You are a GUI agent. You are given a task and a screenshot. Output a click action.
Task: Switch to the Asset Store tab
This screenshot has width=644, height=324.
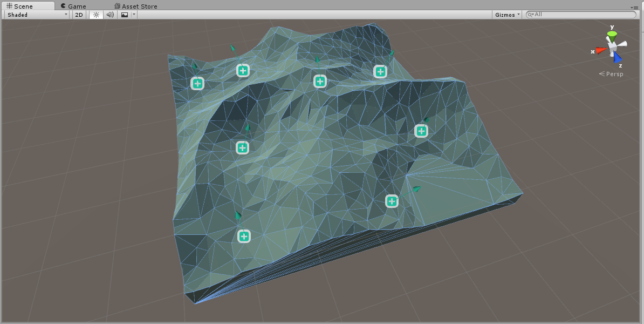(135, 6)
